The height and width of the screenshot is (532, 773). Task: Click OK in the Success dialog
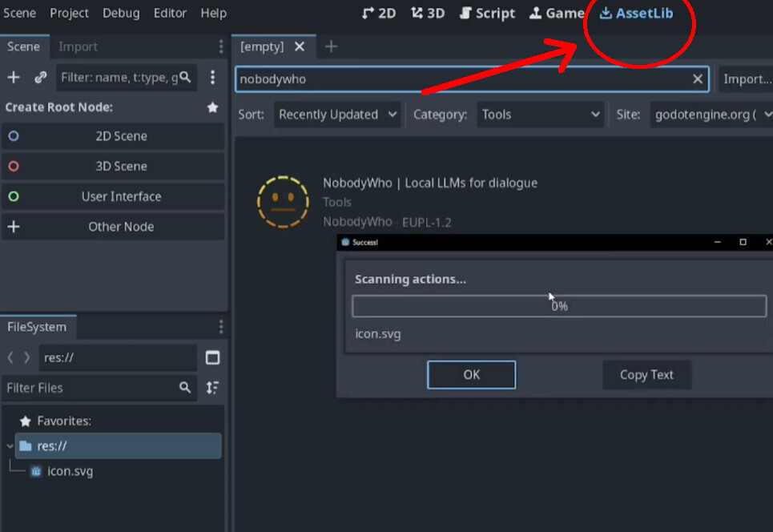[x=471, y=375]
